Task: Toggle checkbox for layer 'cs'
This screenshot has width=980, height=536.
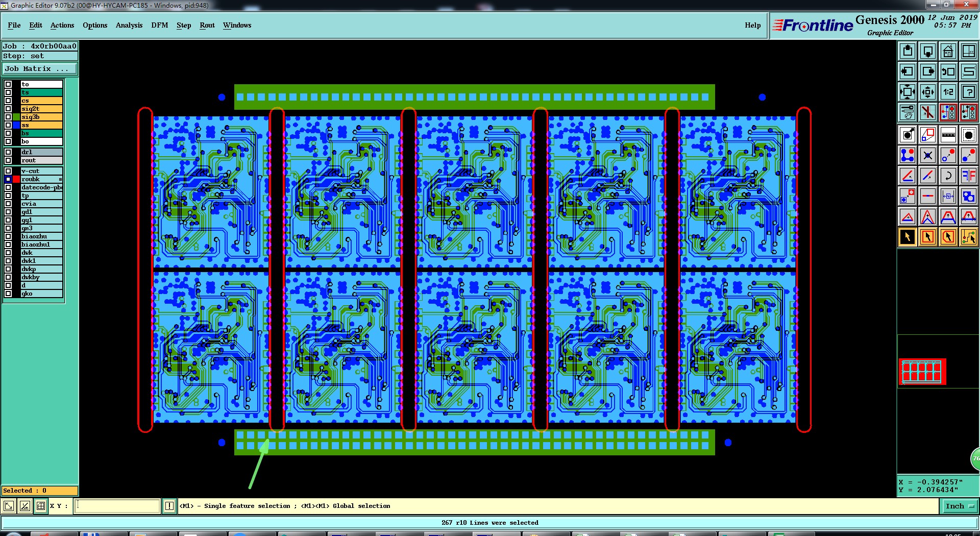Action: pyautogui.click(x=8, y=101)
